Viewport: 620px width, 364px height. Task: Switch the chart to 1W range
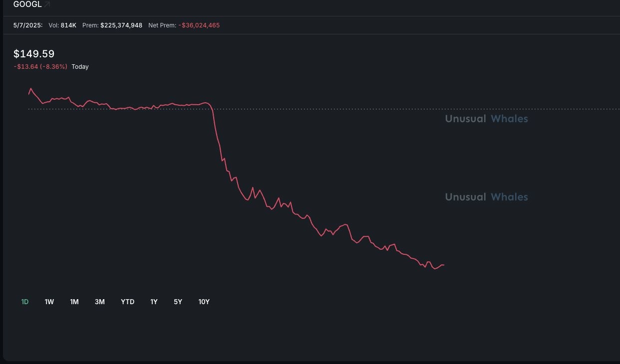coord(49,302)
